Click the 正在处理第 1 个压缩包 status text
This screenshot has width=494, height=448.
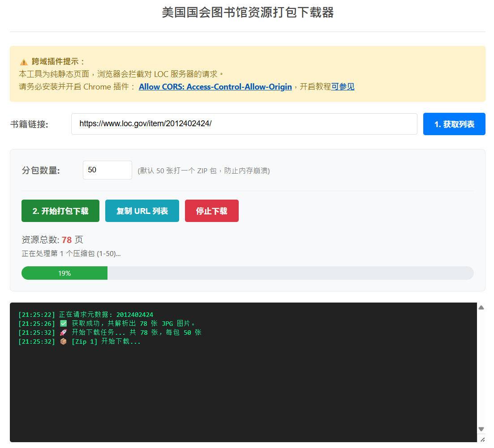[x=71, y=254]
